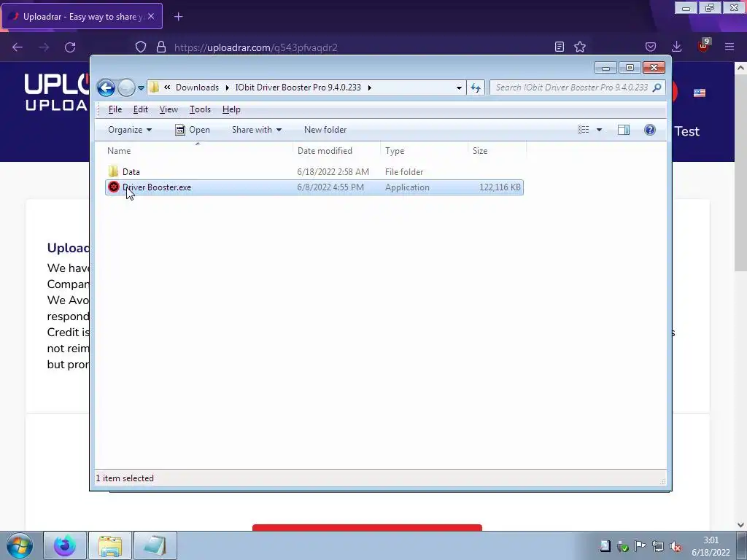Open the Share with dropdown

[x=257, y=130]
